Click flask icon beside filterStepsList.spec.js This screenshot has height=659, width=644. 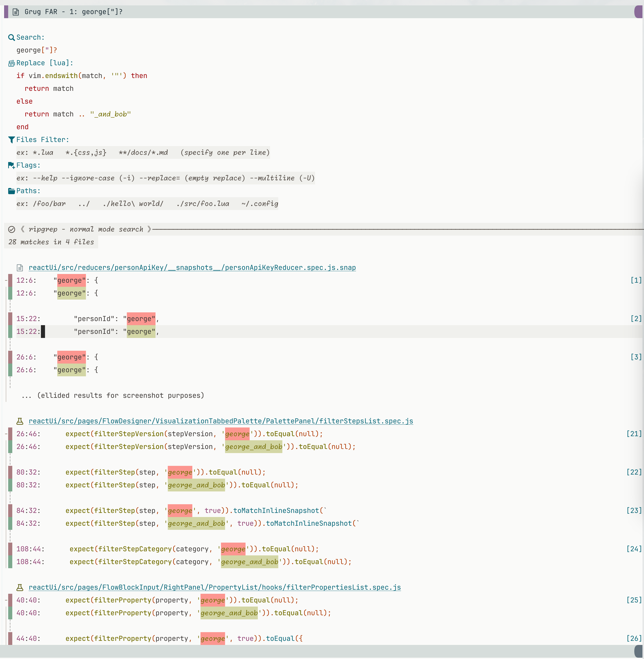pyautogui.click(x=20, y=421)
